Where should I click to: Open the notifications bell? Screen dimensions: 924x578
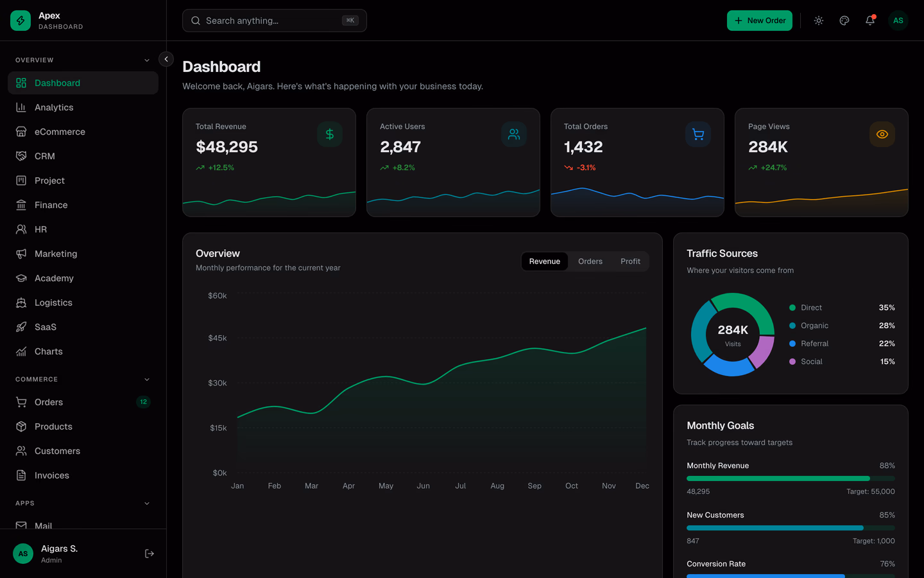[870, 21]
